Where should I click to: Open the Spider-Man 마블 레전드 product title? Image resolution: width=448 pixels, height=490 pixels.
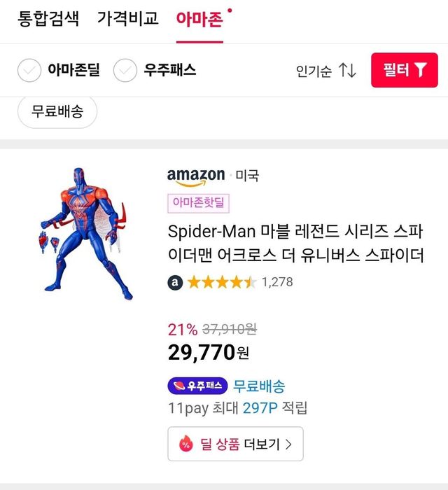295,243
